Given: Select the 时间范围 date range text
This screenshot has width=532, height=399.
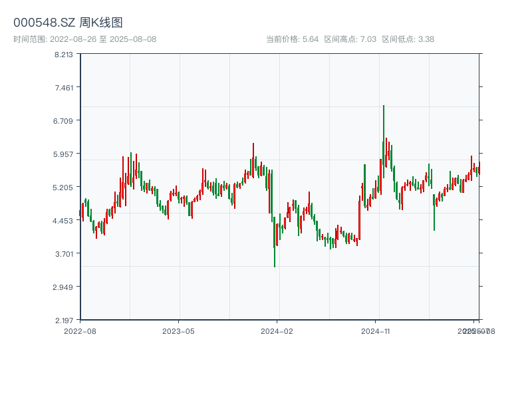Looking at the screenshot, I should 84,39.
